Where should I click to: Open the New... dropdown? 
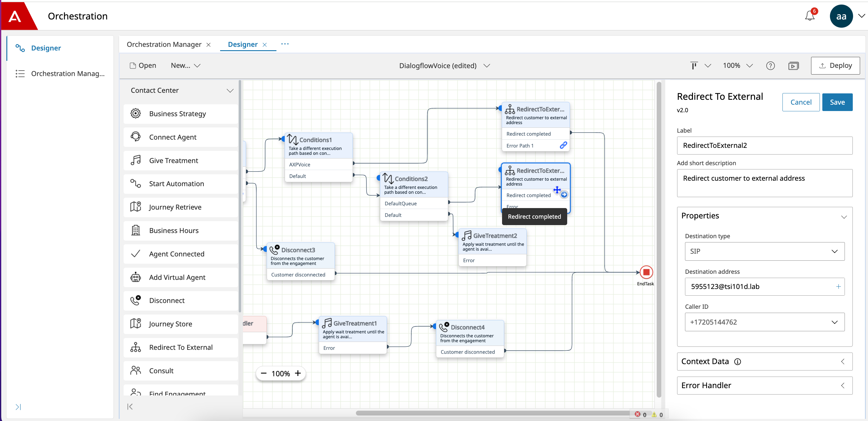coord(185,66)
